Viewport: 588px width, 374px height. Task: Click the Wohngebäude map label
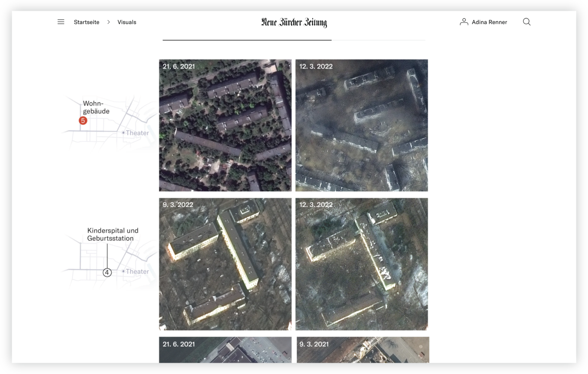(96, 107)
